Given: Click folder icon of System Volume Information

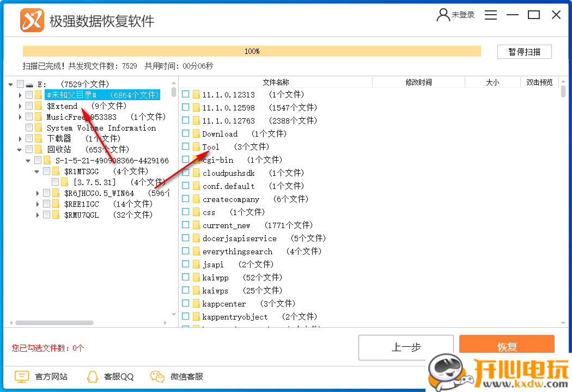Looking at the screenshot, I should pyautogui.click(x=38, y=127).
